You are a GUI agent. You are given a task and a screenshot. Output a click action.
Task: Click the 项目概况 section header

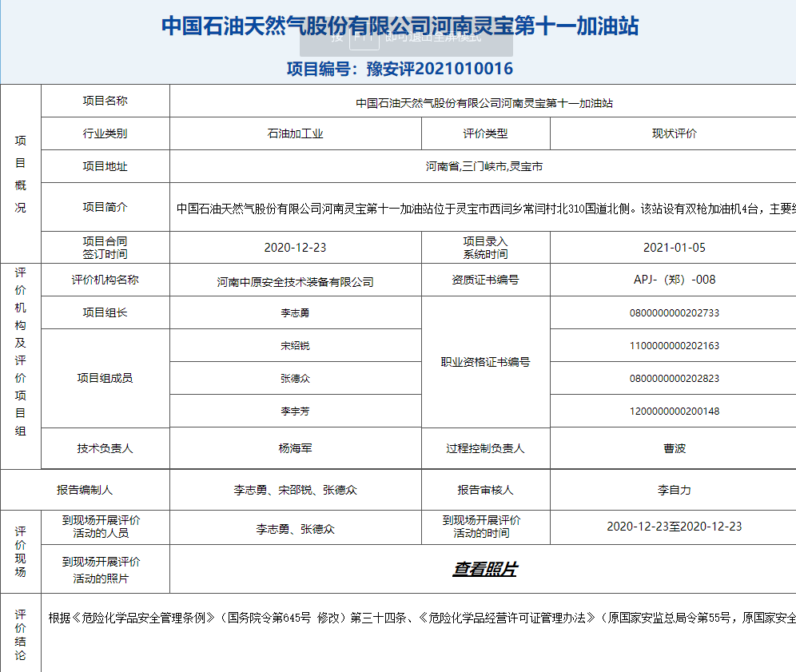[x=20, y=173]
